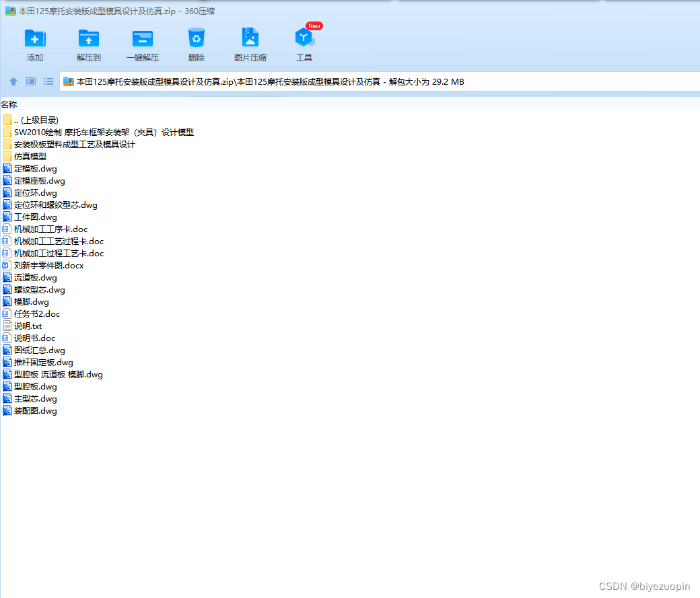This screenshot has height=598, width=700.
Task: Click the text file icon beside 说明.txt
Action: pos(7,326)
